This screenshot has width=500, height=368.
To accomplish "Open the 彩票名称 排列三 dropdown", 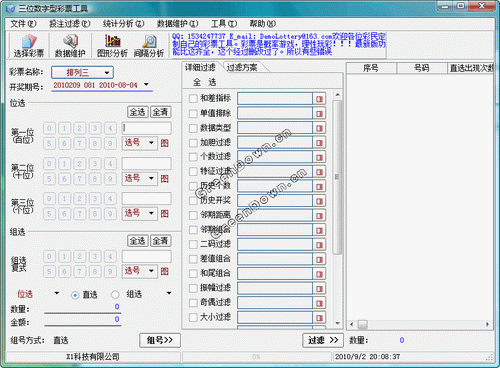I will (82, 72).
